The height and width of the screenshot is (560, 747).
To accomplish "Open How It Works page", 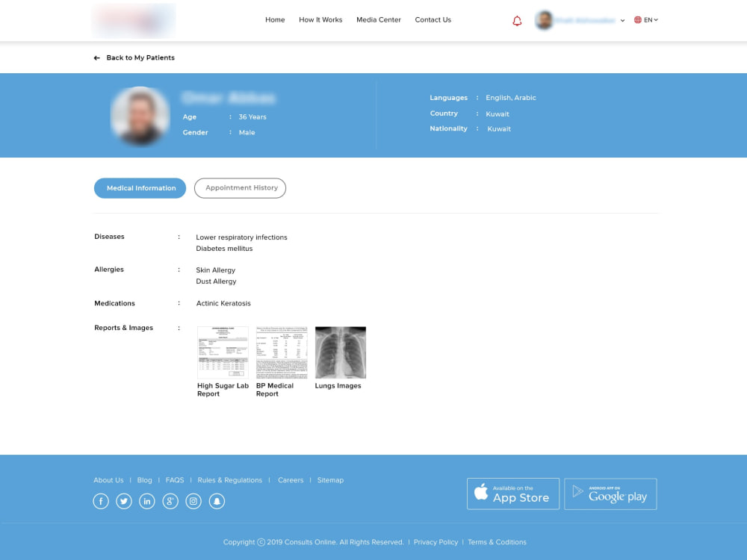I will click(320, 20).
